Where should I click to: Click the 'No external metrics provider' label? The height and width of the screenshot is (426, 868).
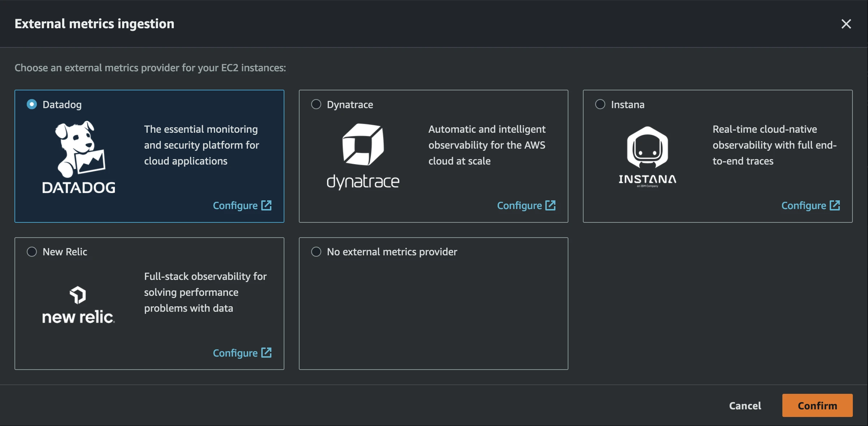click(x=392, y=252)
